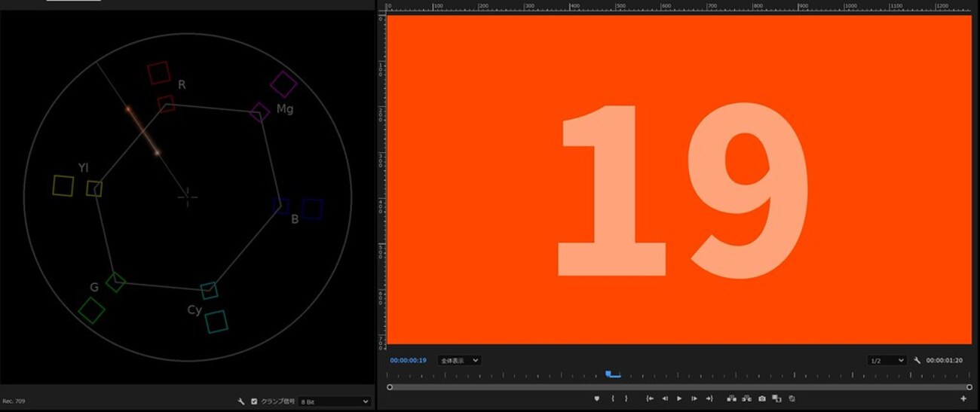This screenshot has width=980, height=412.
Task: Click the Rec. 709 colorspace label
Action: (x=14, y=401)
